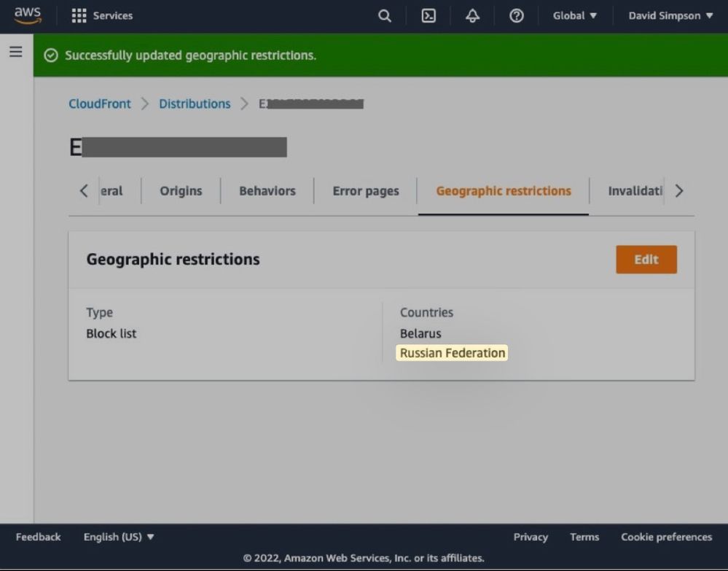Viewport: 728px width, 571px height.
Task: Click the success checkmark icon in the banner
Action: 50,55
